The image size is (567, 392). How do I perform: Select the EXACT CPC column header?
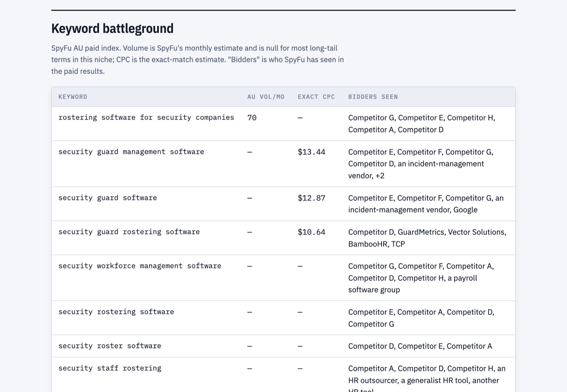316,97
